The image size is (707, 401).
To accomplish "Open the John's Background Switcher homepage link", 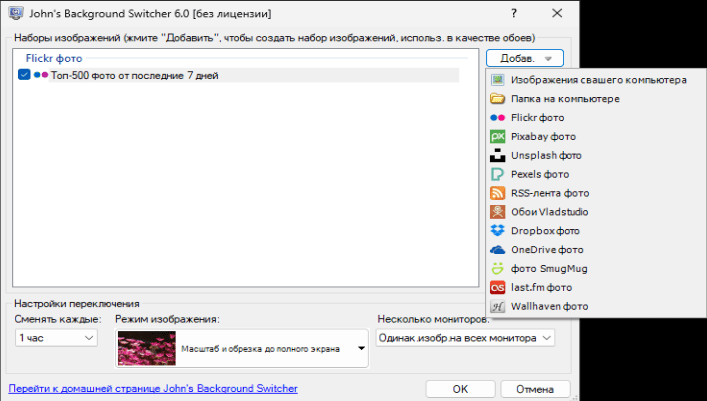I will click(153, 388).
